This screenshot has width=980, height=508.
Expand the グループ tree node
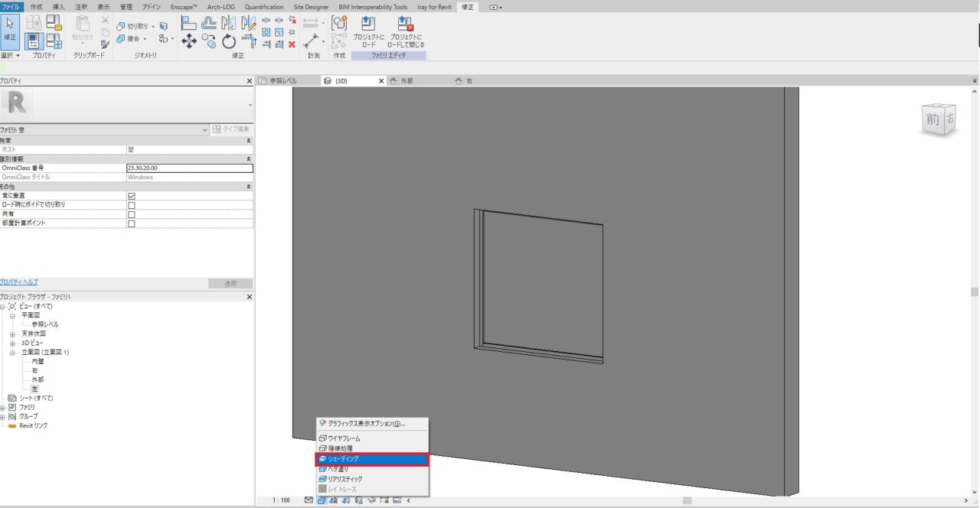(3, 416)
